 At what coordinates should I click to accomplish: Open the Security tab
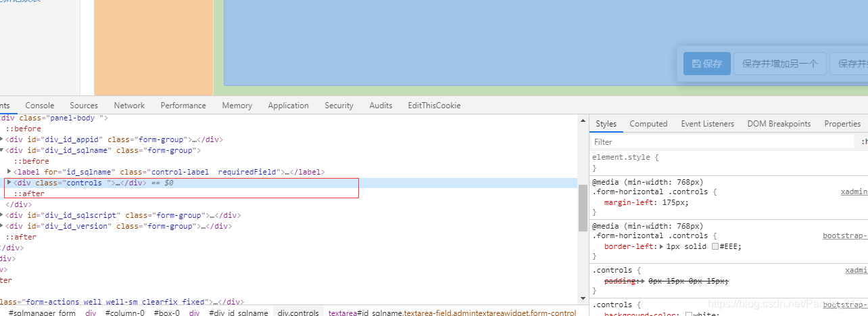[x=339, y=106]
